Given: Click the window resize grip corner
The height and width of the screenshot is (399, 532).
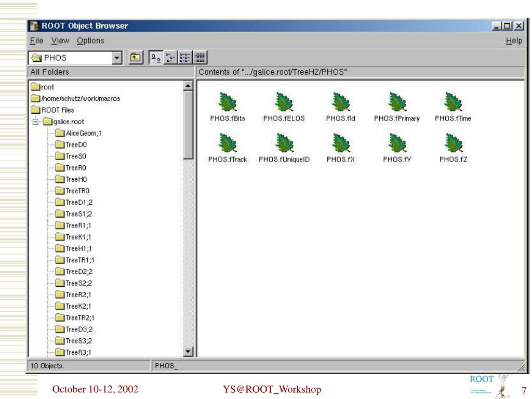Looking at the screenshot, I should (x=521, y=366).
